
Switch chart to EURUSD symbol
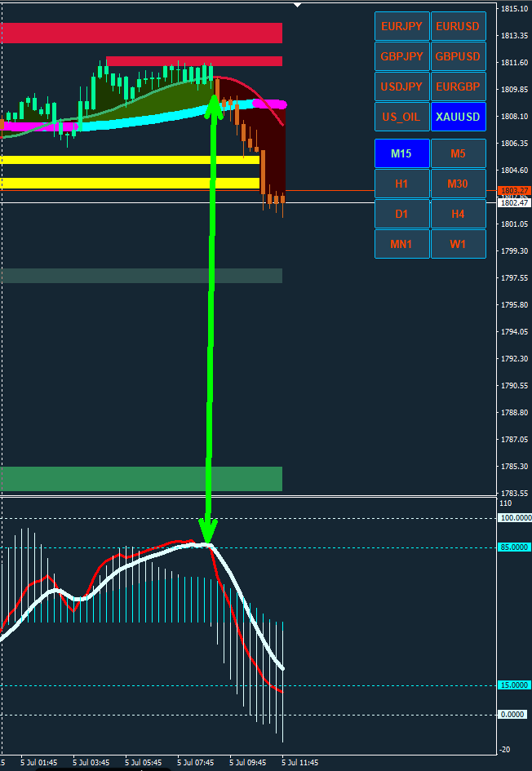(459, 26)
